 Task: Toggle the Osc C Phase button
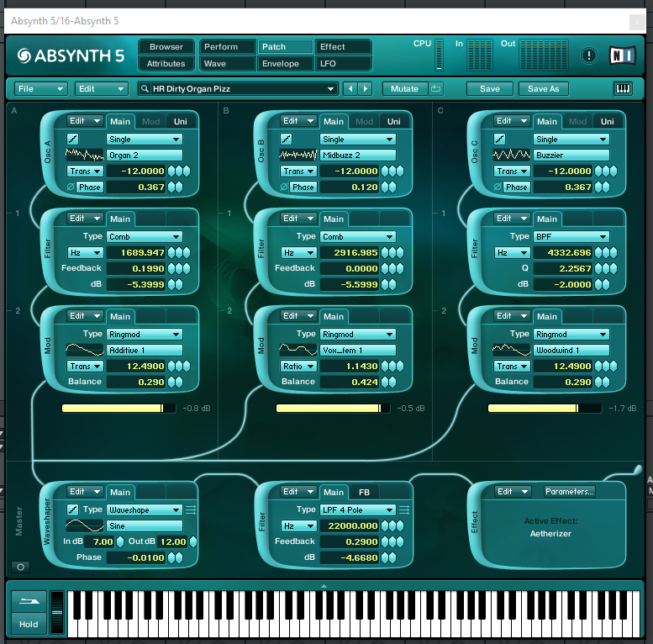[516, 187]
